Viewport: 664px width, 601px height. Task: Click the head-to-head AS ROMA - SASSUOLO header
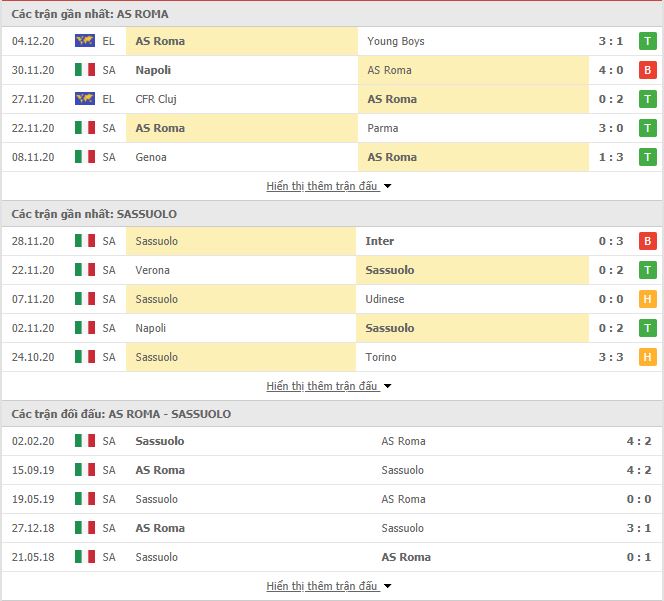(121, 414)
